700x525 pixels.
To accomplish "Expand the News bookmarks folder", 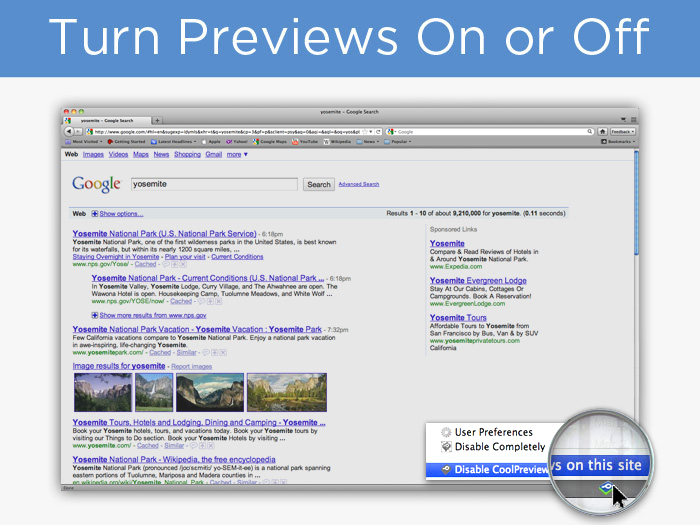I will click(368, 142).
